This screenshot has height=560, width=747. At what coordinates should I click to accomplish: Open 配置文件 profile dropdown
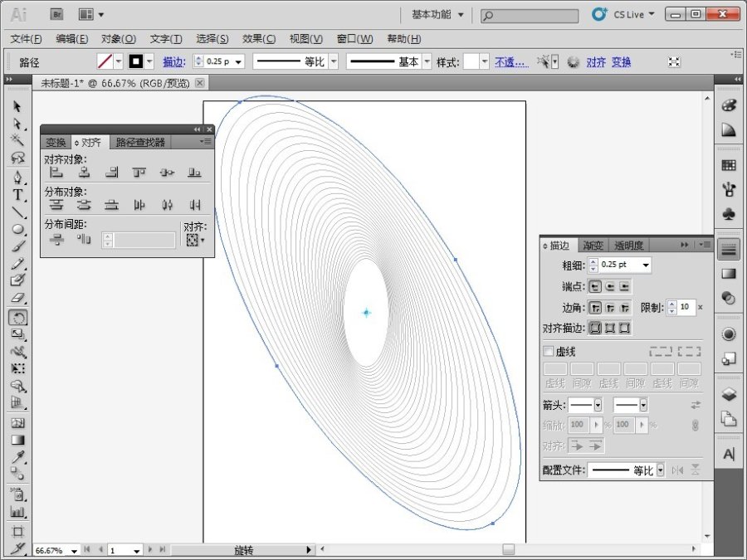click(x=661, y=470)
